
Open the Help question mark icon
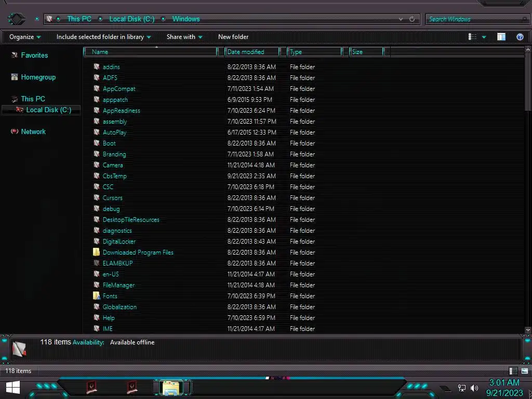(x=520, y=37)
